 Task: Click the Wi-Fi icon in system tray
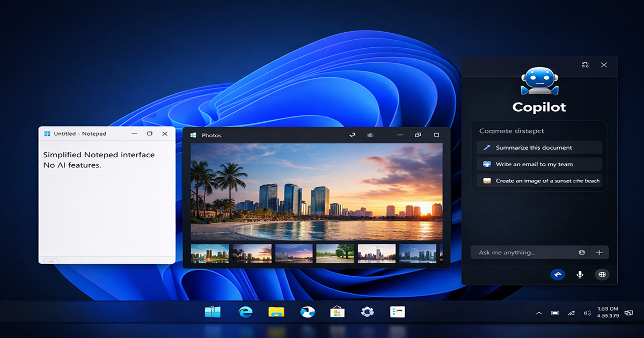click(572, 313)
